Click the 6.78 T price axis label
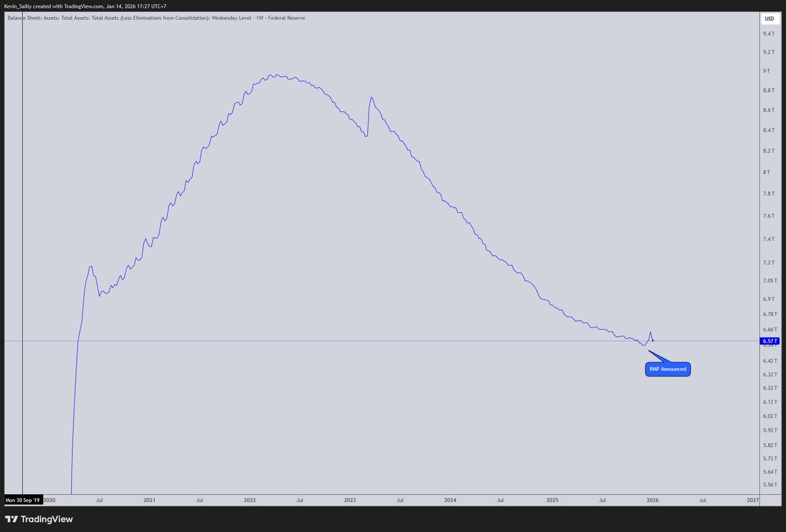Image resolution: width=786 pixels, height=532 pixels. pyautogui.click(x=770, y=314)
